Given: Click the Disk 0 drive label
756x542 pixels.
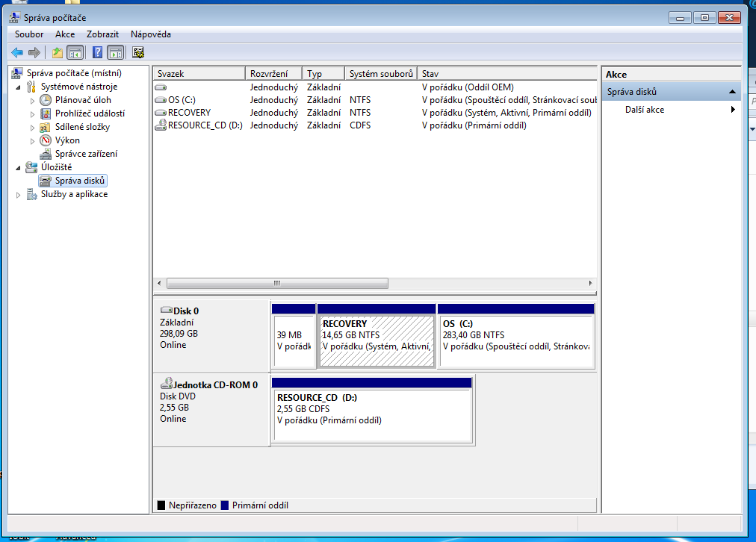Looking at the screenshot, I should click(186, 311).
